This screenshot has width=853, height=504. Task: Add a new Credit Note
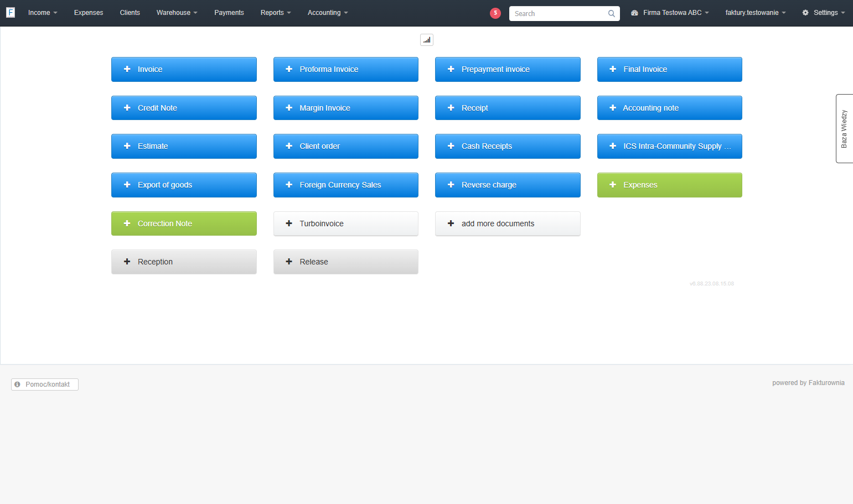[184, 108]
